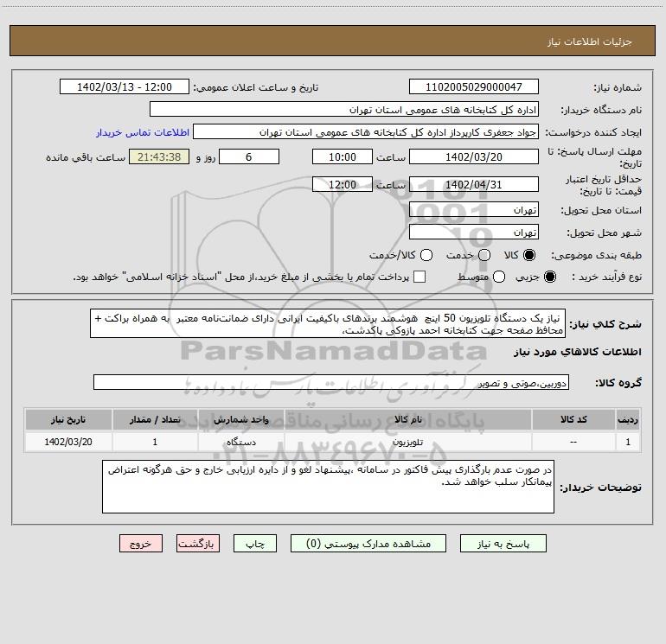The width and height of the screenshot is (666, 644).
Task: Click the buyer organization name field
Action: [x=344, y=109]
